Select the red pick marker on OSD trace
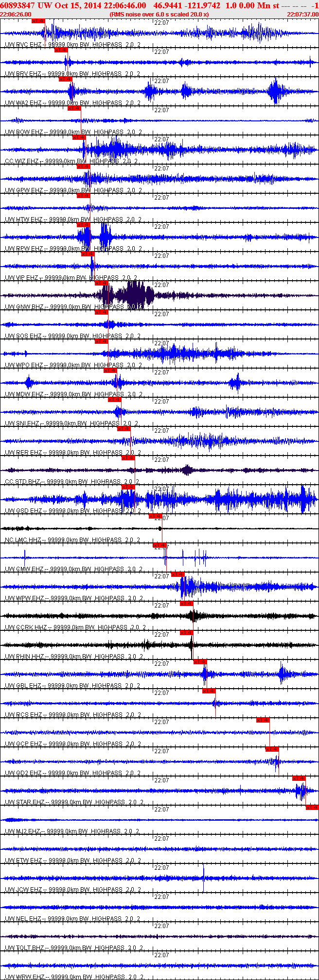The image size is (319, 980). (128, 487)
